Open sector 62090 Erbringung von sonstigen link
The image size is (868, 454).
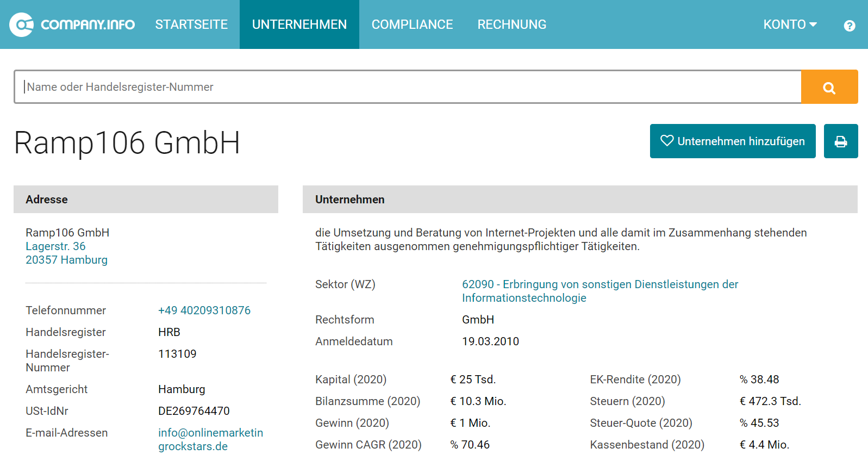[600, 291]
